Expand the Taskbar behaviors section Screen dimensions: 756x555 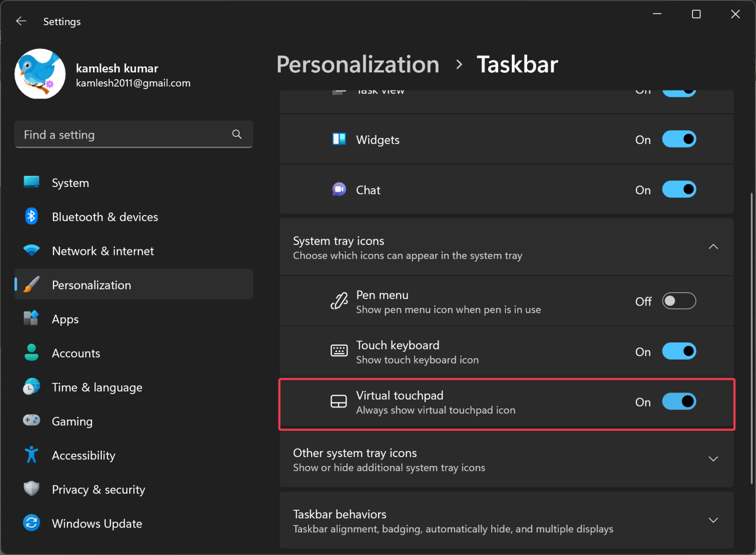713,520
